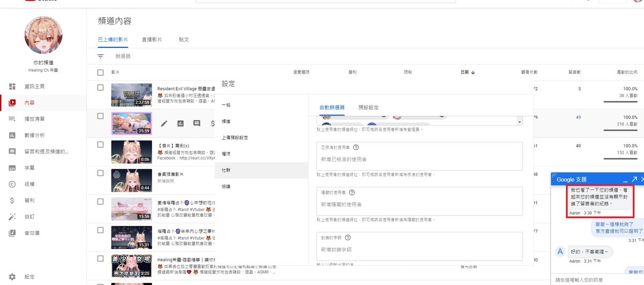Click the Resident Evil Village video title
This screenshot has width=644, height=285.
tap(185, 88)
